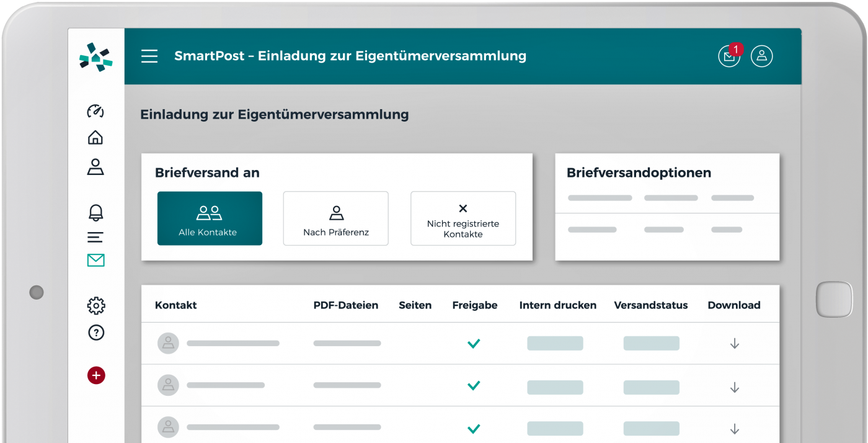This screenshot has height=443, width=868.
Task: Open the contacts person icon in sidebar
Action: [95, 167]
